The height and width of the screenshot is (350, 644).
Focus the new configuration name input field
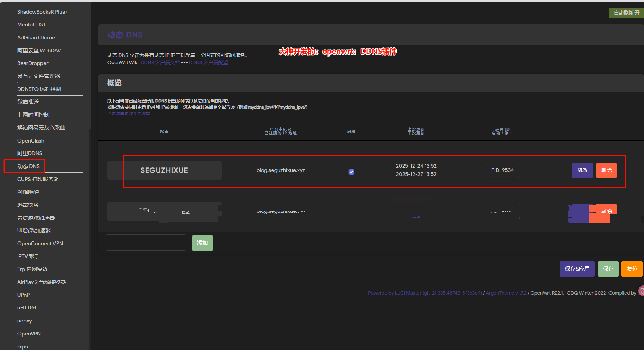[x=146, y=243]
